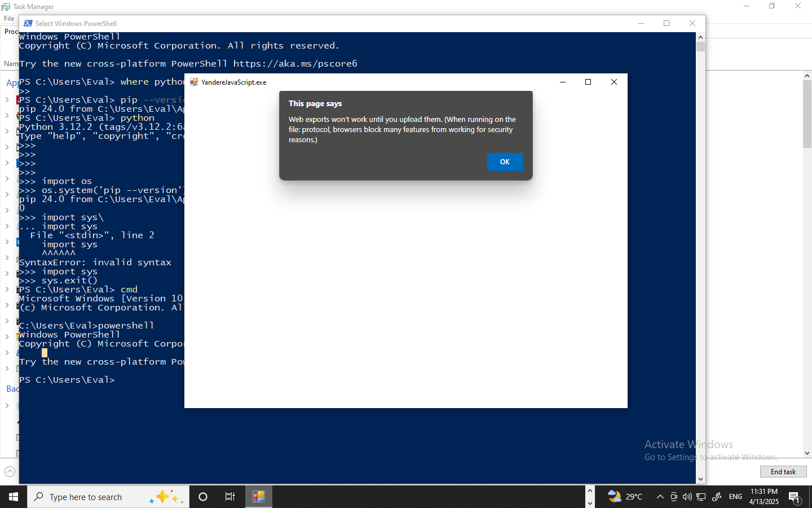Maximize the YandereJavaScript.exe window
The width and height of the screenshot is (812, 508).
pyautogui.click(x=588, y=82)
